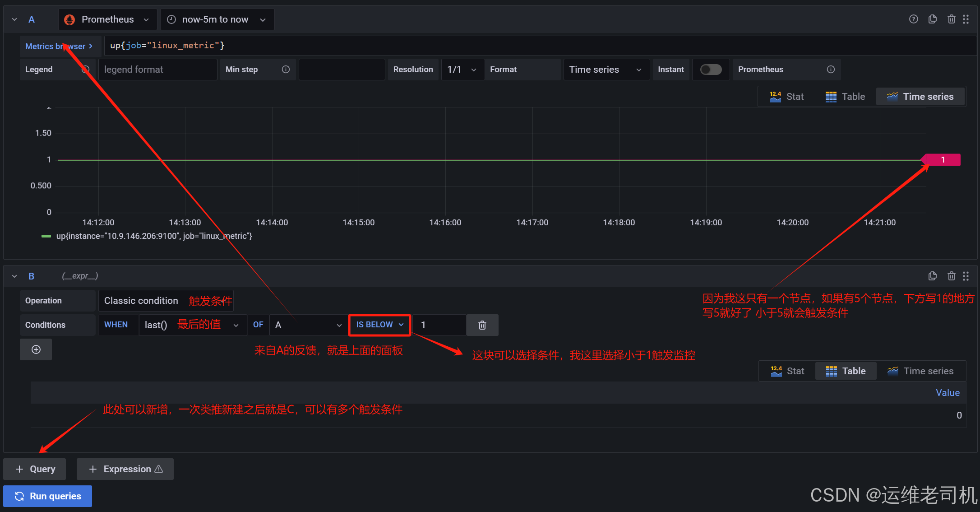Duplicate query A with the copy icon
This screenshot has height=512, width=980.
[932, 19]
